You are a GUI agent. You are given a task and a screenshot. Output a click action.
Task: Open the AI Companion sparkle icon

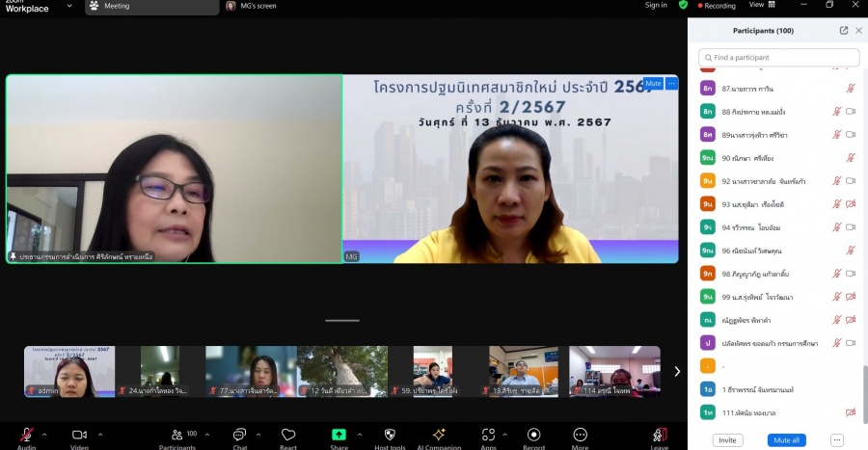coord(439,435)
